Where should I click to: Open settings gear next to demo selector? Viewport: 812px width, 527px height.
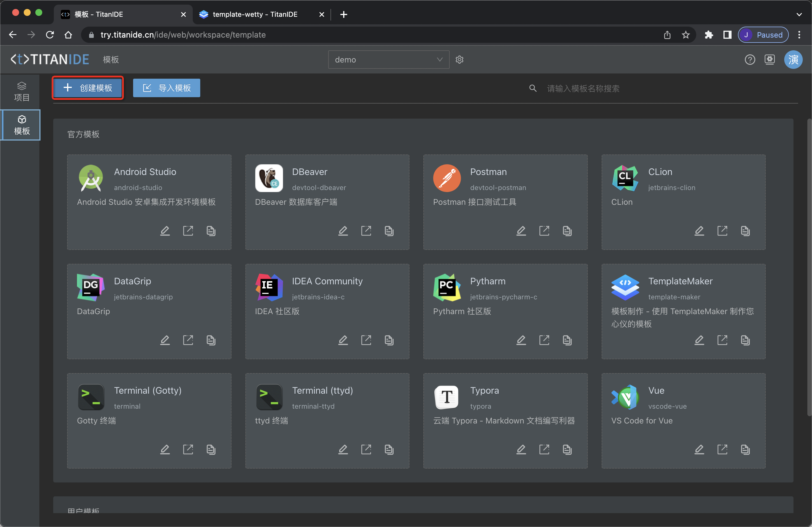pos(460,60)
